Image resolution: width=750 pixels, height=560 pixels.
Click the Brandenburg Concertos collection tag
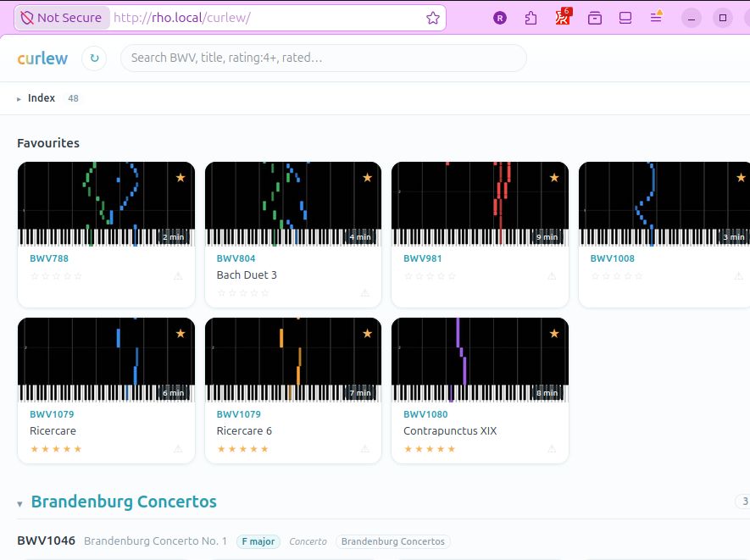[x=392, y=541]
